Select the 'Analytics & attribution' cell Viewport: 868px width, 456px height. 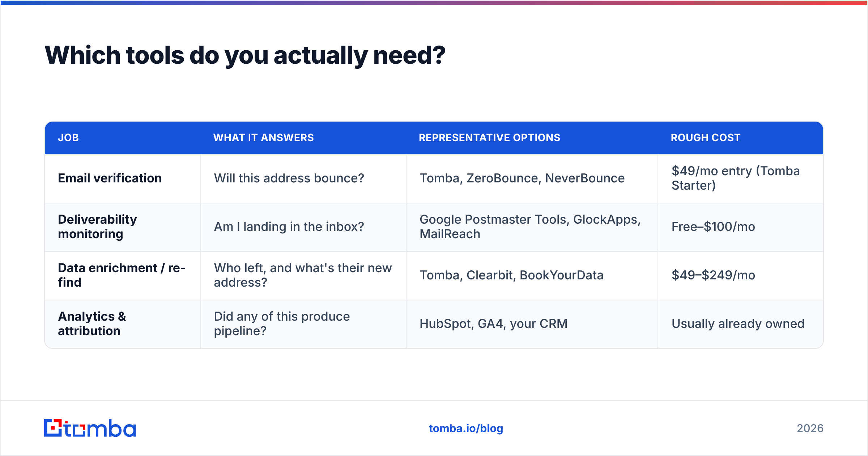pos(123,324)
